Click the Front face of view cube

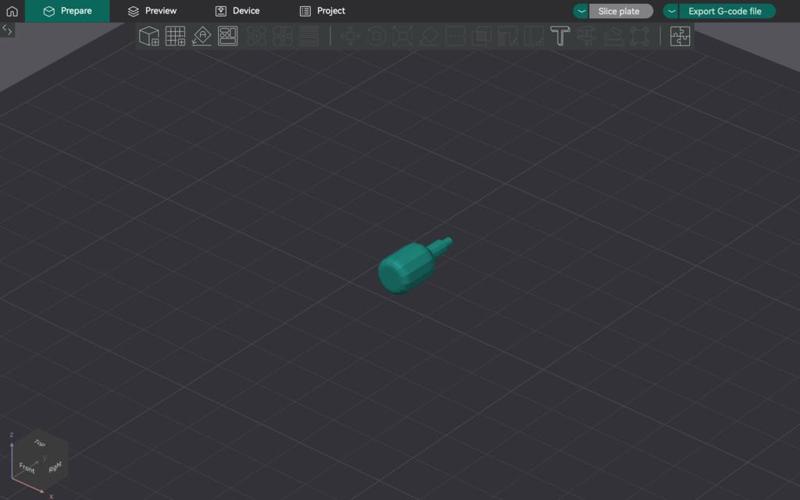pyautogui.click(x=27, y=467)
